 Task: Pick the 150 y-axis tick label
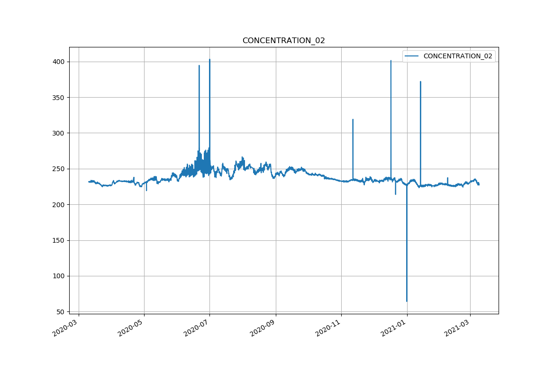[59, 240]
